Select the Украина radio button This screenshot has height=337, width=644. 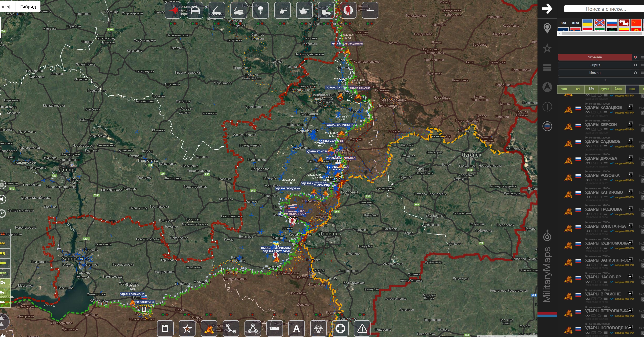tap(635, 57)
